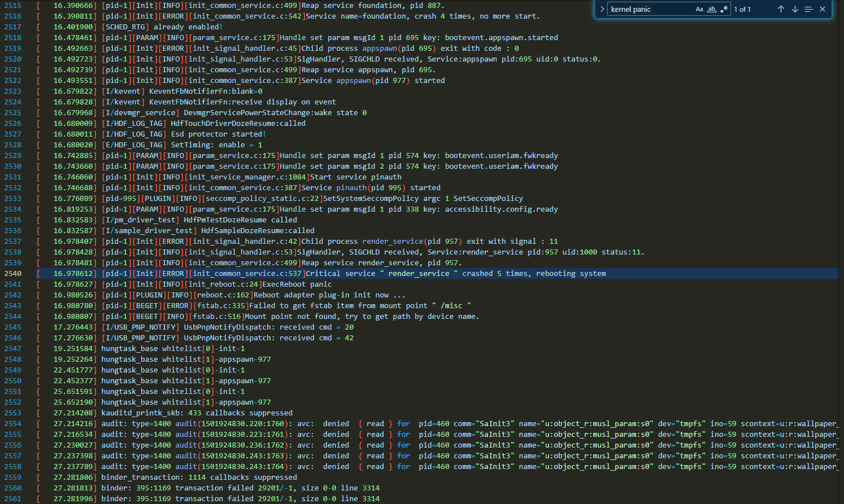Click 'bootevent.appspawn.started' key text
Viewport: 844px width, 504px height.
click(x=501, y=37)
